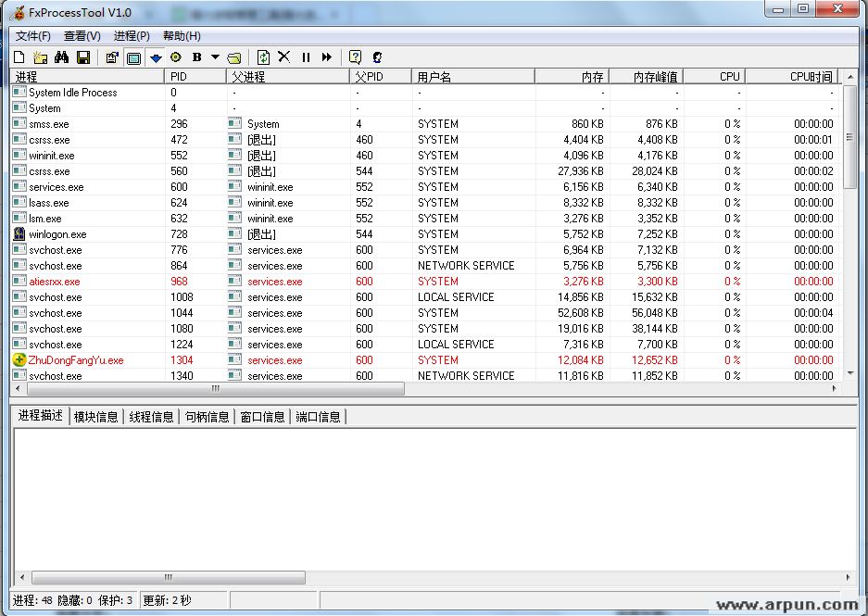Toggle the window view toolbar button
The image size is (868, 616).
(x=133, y=57)
